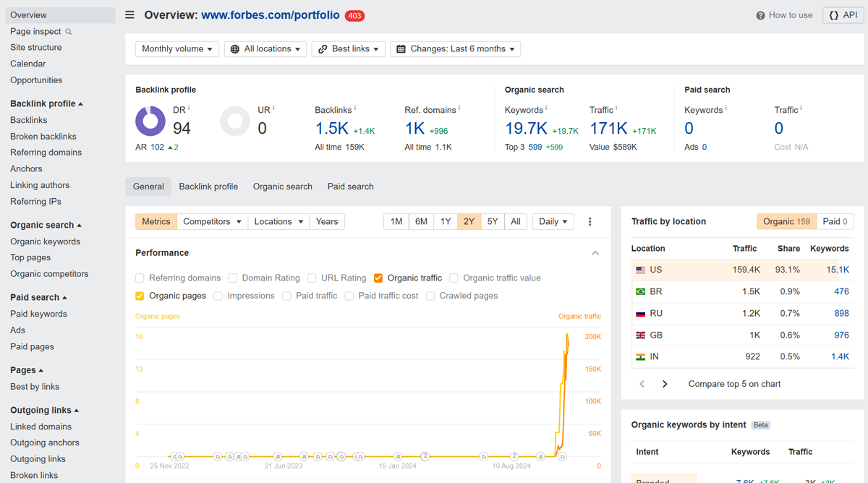Screen dimensions: 868x483
Task: Click the info icon beside Backlinks metric
Action: point(355,108)
